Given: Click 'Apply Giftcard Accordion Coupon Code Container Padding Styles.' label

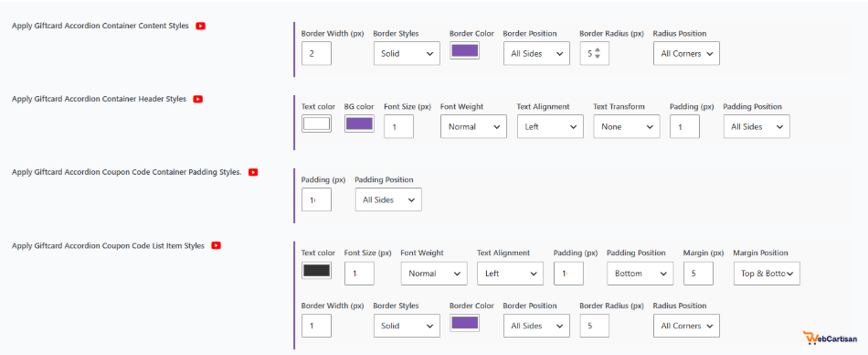Looking at the screenshot, I should pyautogui.click(x=127, y=172).
